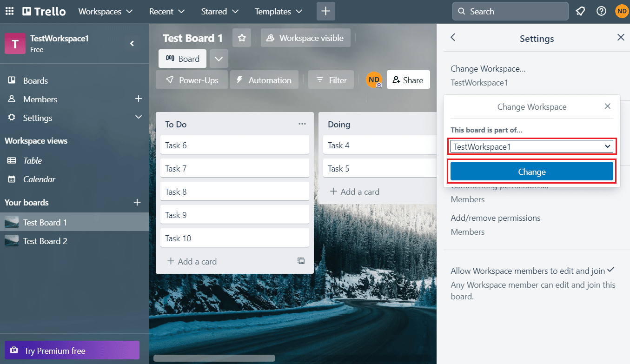This screenshot has width=630, height=364.
Task: Open the Calendar workspace view
Action: (39, 179)
